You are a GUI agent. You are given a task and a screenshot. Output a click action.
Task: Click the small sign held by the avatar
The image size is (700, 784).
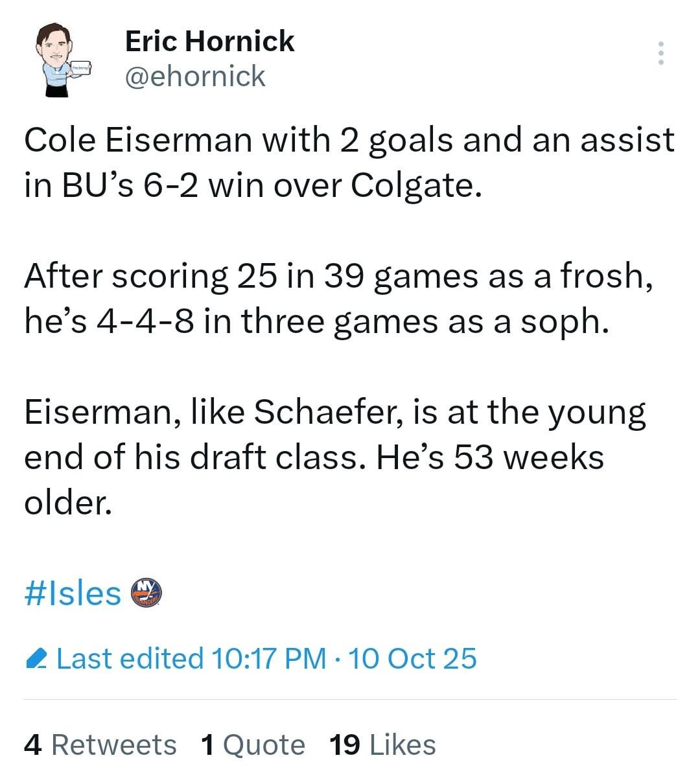(x=81, y=67)
